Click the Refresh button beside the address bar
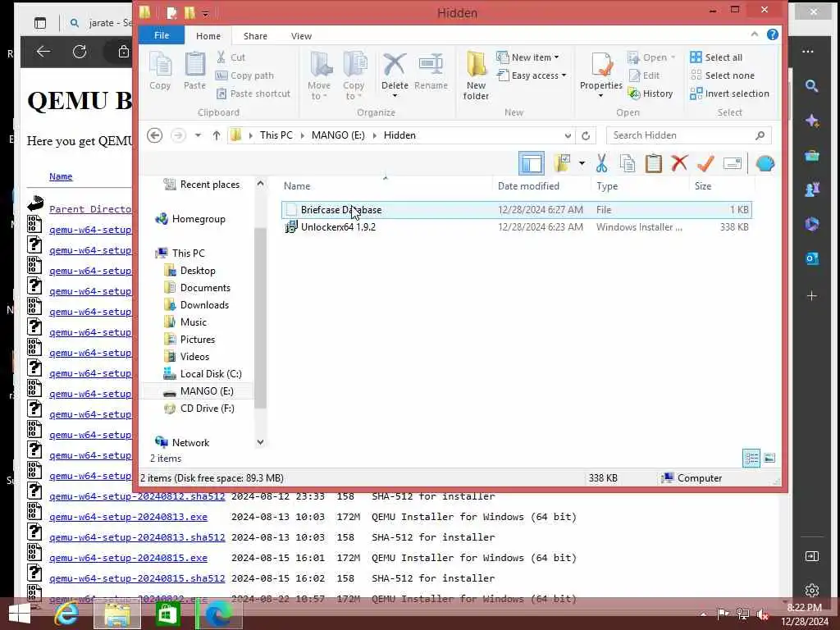840x630 pixels. pyautogui.click(x=586, y=135)
